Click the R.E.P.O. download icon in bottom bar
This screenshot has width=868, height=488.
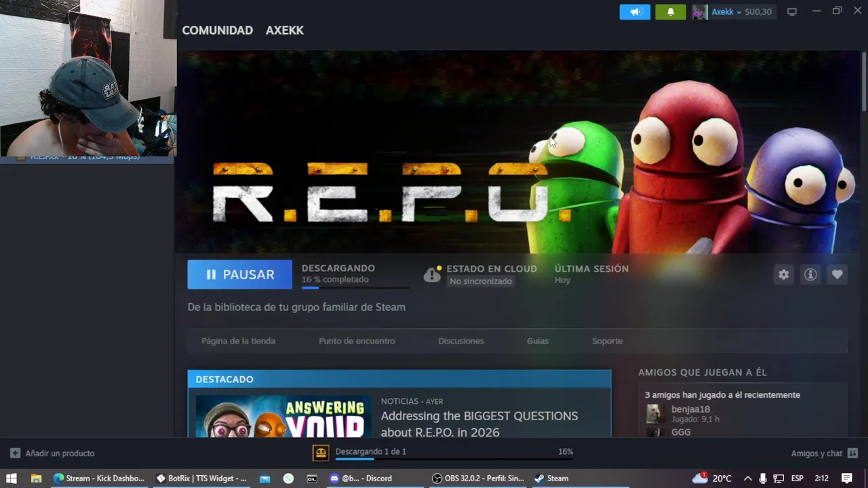pos(321,453)
